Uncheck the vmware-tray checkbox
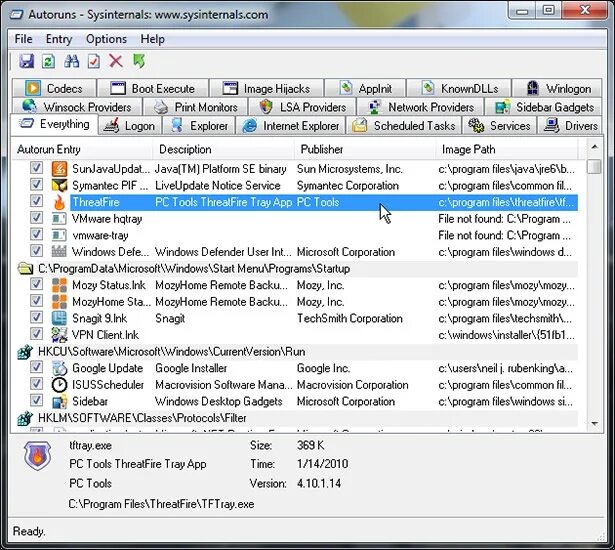Image resolution: width=615 pixels, height=550 pixels. [x=36, y=234]
